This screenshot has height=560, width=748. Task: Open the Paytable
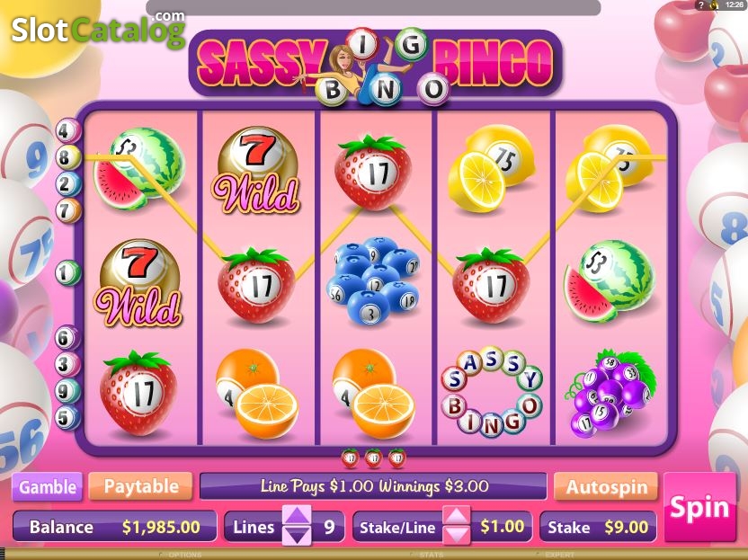click(141, 486)
